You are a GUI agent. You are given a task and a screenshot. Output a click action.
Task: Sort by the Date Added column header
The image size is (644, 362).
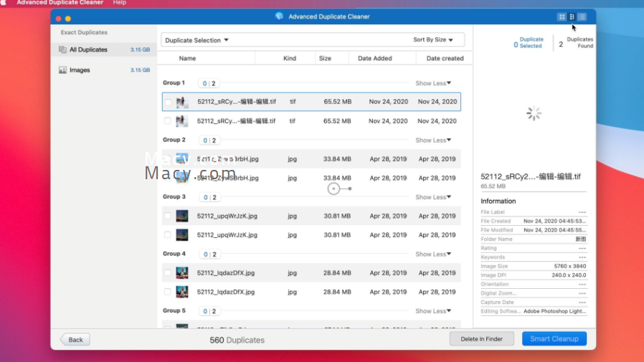(x=374, y=58)
